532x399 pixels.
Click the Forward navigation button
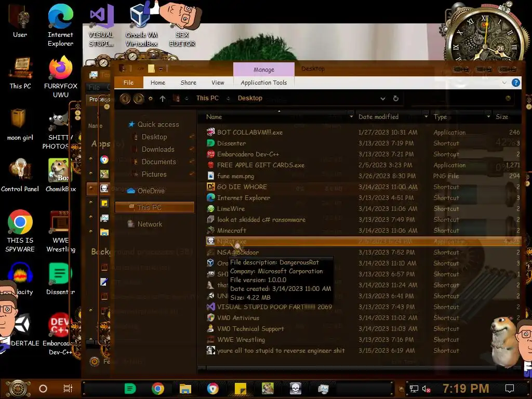tap(138, 98)
